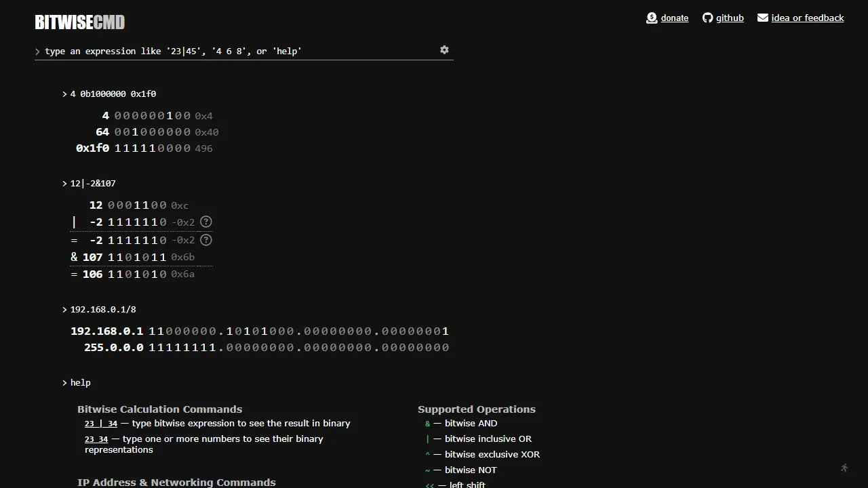868x488 pixels.
Task: Click the 255.0.0.0 subnet mask row
Action: pos(264,347)
